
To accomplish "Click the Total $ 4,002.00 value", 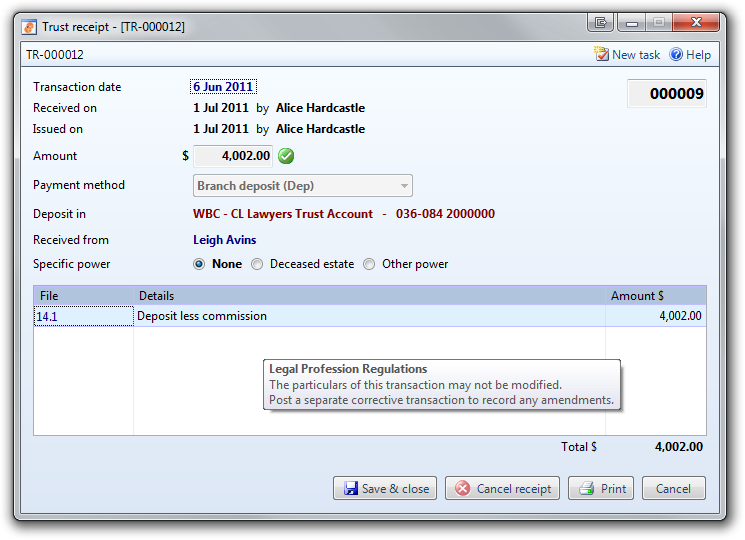I will [678, 447].
